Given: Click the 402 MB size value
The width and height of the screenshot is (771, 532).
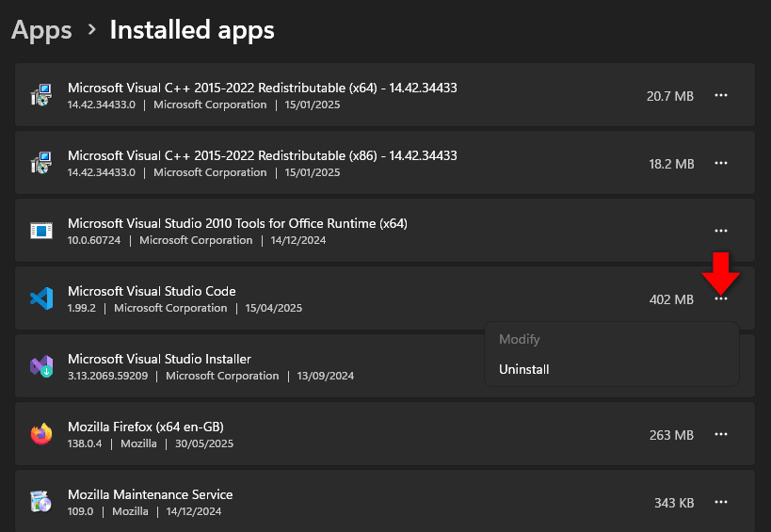Looking at the screenshot, I should point(671,299).
